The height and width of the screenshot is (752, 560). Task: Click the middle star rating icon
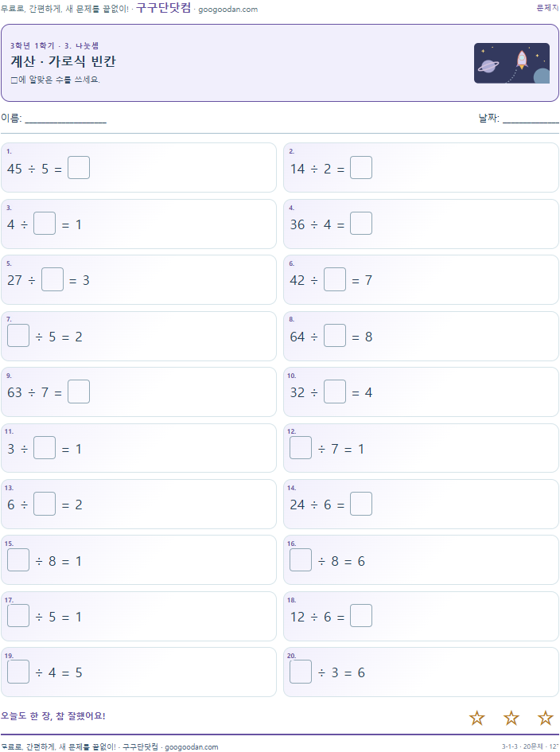point(511,718)
